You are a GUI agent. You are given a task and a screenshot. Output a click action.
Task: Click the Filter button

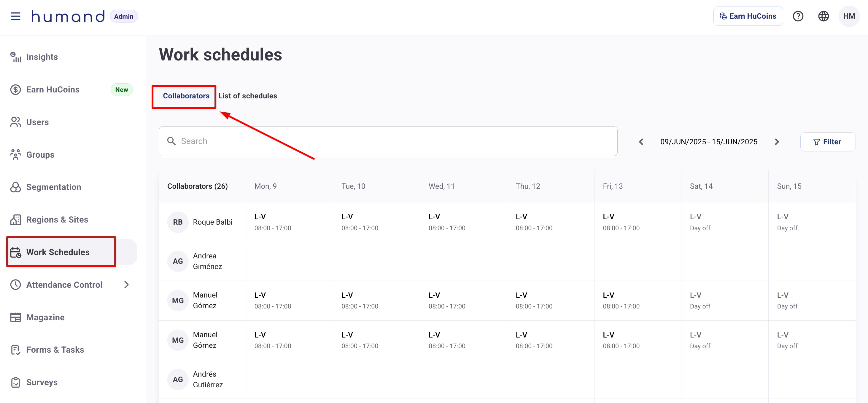click(x=827, y=142)
